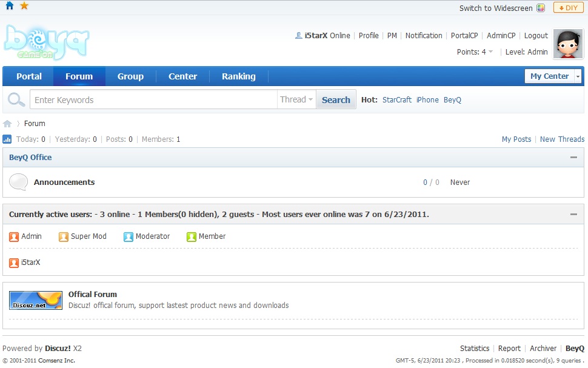Click the gray breadcrumb home icon

pyautogui.click(x=7, y=124)
